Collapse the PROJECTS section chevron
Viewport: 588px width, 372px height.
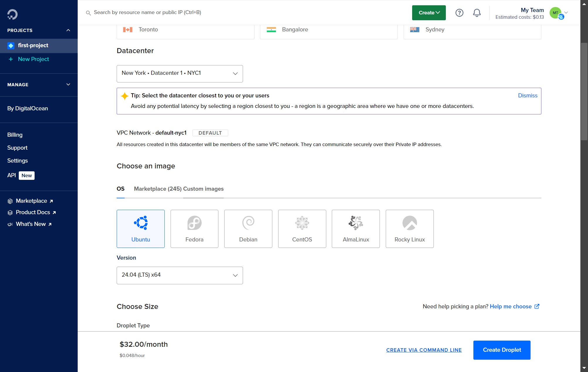[x=68, y=30]
